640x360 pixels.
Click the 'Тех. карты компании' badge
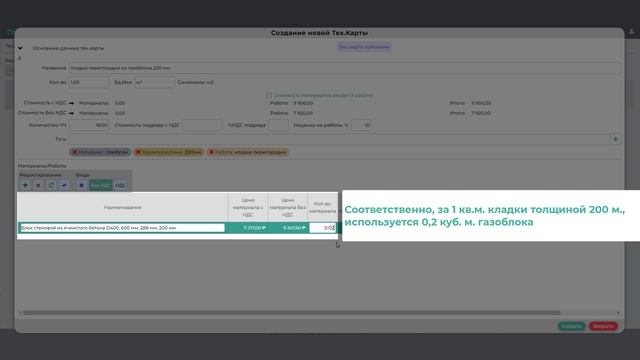364,47
